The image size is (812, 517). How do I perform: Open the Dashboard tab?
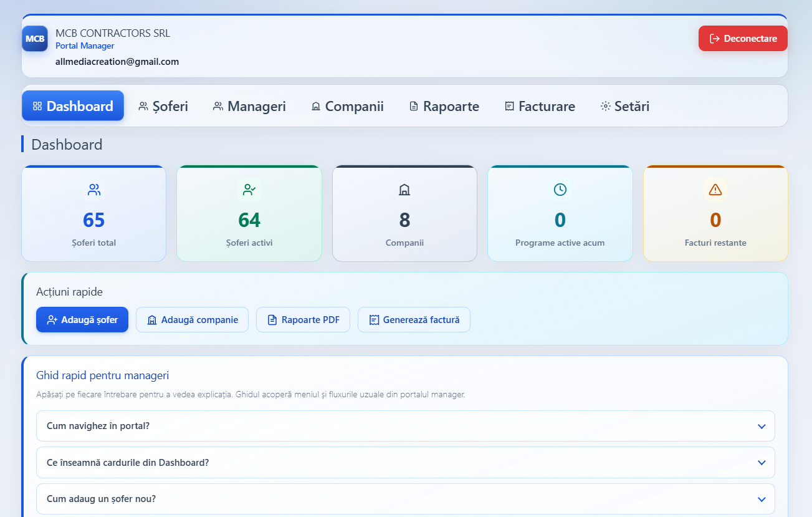[73, 106]
